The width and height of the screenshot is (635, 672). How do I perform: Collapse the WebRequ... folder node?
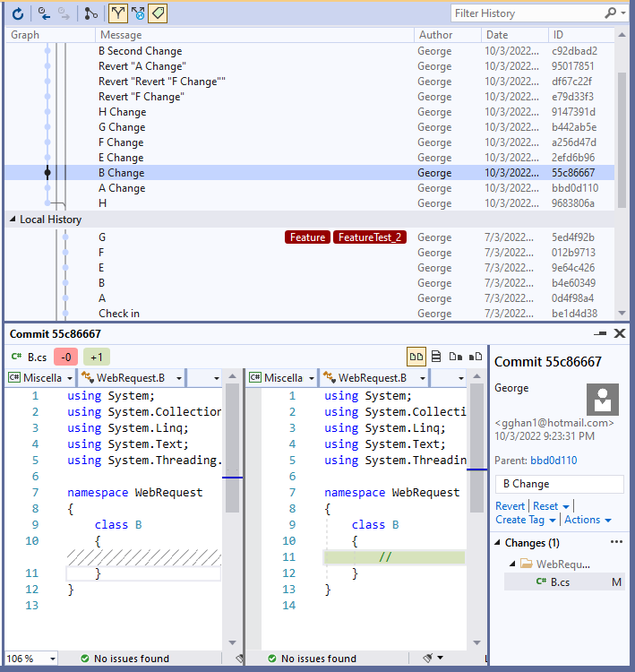click(512, 564)
